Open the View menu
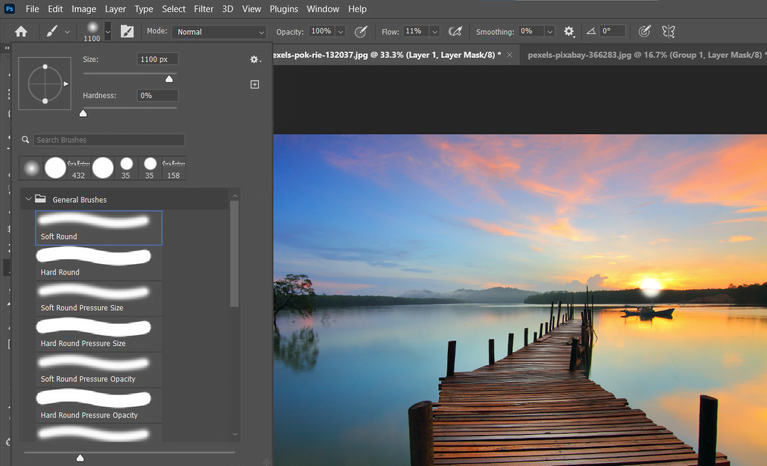The image size is (767, 466). [x=251, y=9]
